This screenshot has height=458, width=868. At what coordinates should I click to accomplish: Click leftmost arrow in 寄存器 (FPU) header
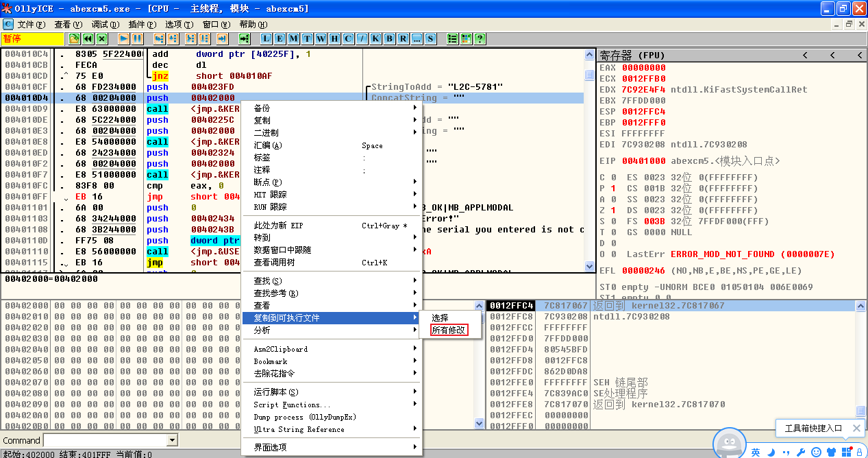pos(805,55)
